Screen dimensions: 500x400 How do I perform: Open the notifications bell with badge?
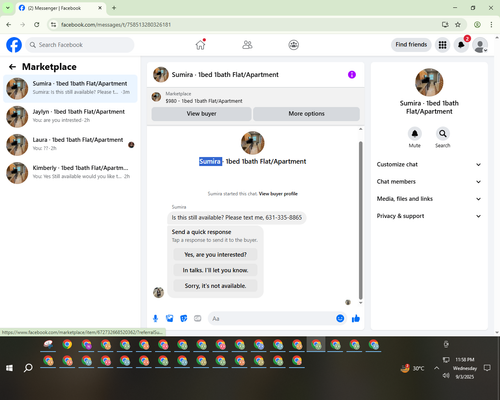pyautogui.click(x=461, y=45)
